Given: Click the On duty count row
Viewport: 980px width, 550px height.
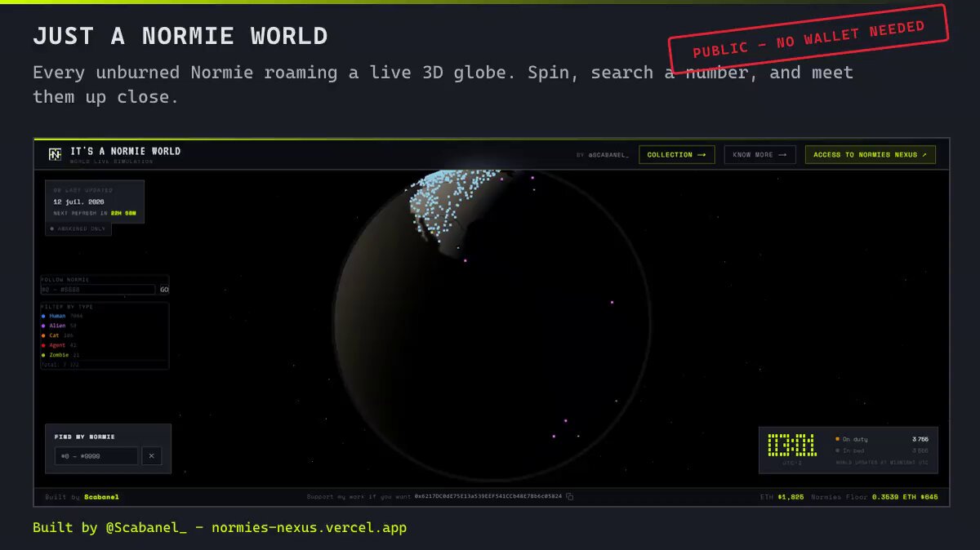Looking at the screenshot, I should [881, 439].
